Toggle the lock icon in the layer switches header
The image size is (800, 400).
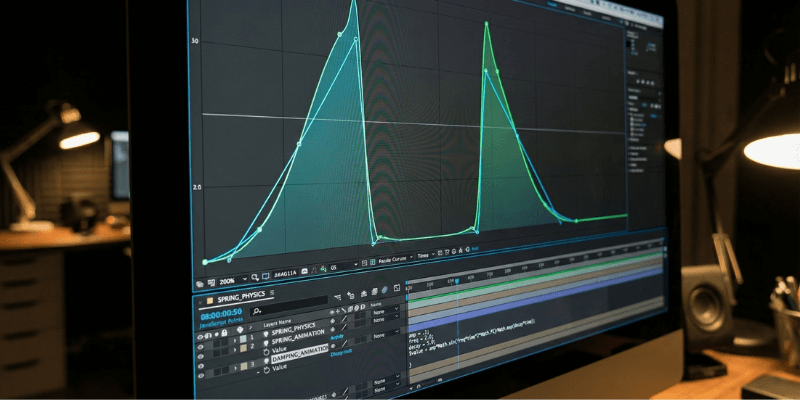224,333
